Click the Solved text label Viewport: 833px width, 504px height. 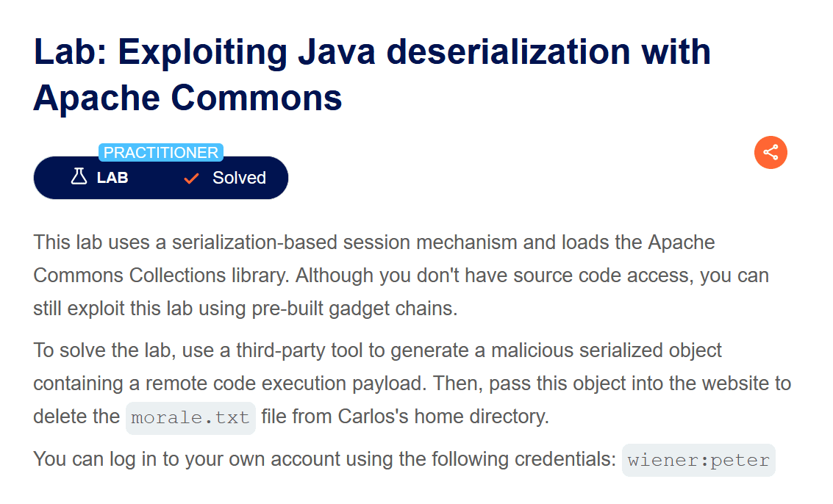coord(239,176)
